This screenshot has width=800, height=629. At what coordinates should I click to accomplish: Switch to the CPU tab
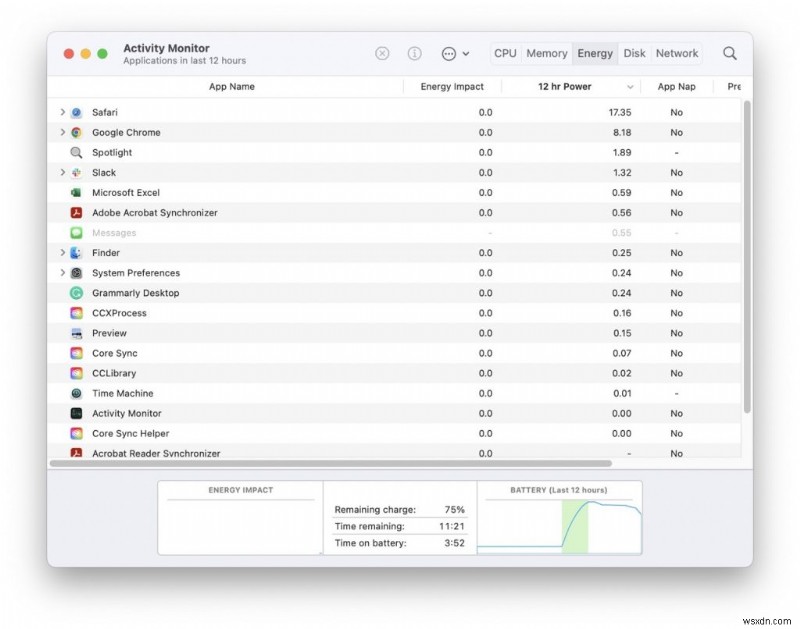click(505, 53)
